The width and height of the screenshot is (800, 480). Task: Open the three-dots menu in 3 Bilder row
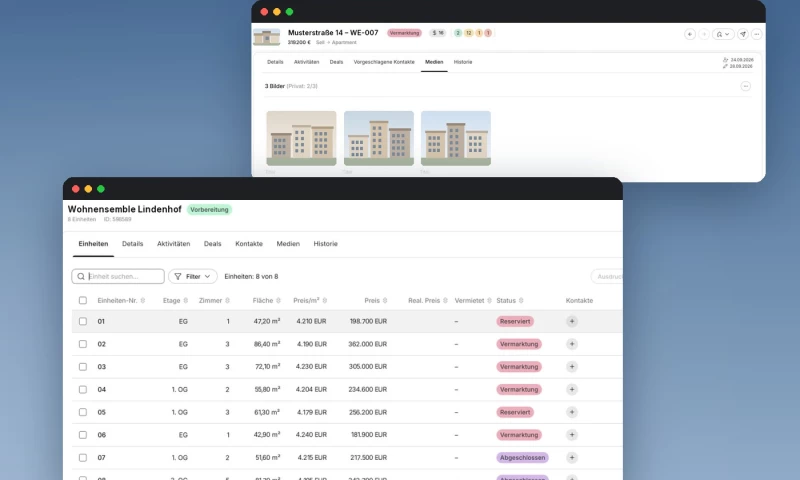point(745,86)
